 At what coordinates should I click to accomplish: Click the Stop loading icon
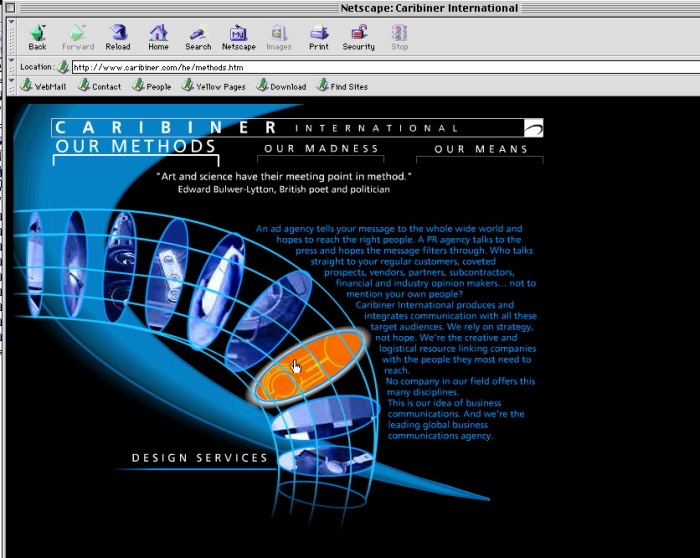click(400, 37)
